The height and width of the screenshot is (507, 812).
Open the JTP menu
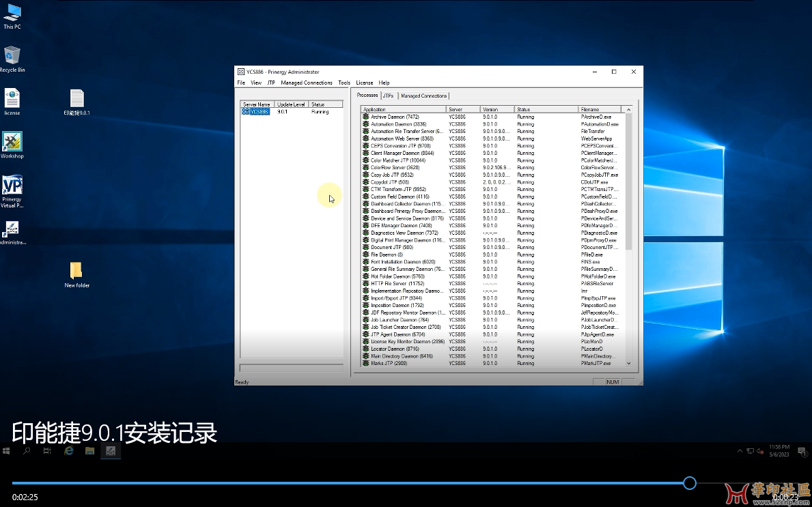[x=271, y=83]
